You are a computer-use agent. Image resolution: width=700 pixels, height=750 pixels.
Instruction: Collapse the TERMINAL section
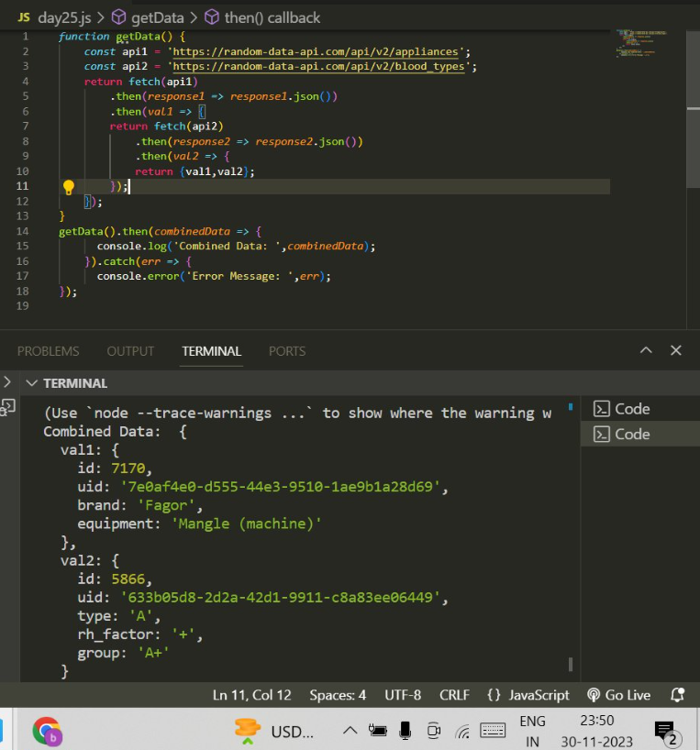[x=31, y=383]
